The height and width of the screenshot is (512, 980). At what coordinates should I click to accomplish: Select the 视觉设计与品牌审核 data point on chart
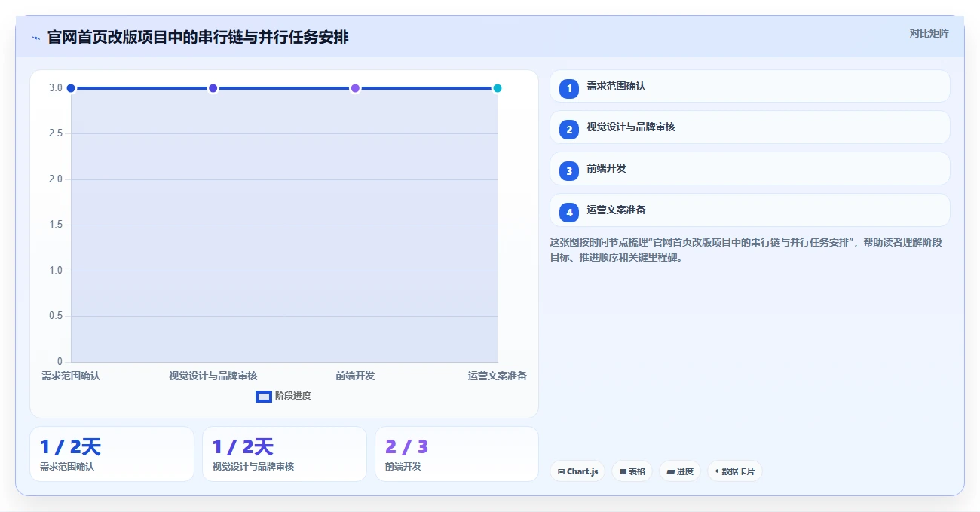coord(213,88)
